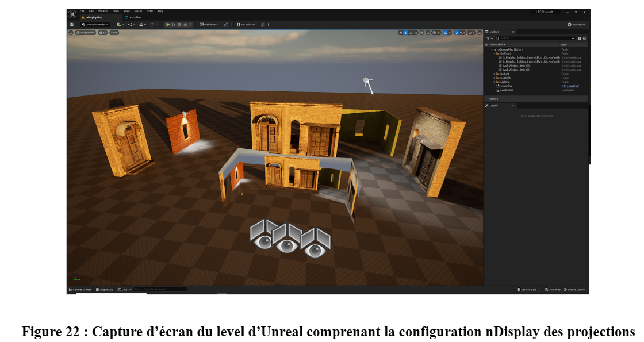This screenshot has width=644, height=342.
Task: Open the Outliner filter funnel icon
Action: 488,39
